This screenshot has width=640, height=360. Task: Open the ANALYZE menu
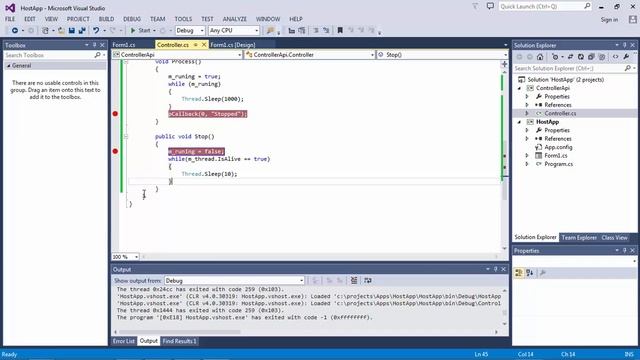(235, 19)
